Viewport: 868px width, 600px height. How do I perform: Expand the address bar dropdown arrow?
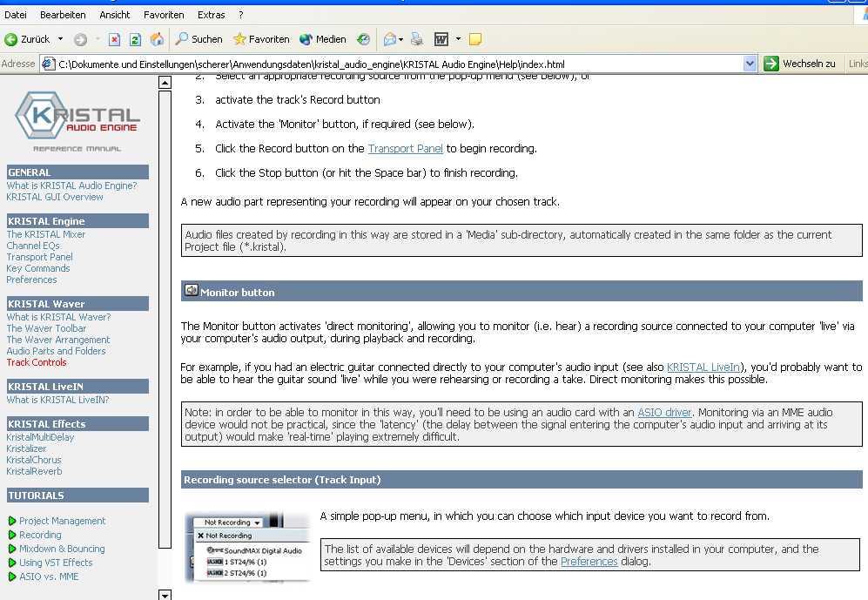(x=750, y=64)
